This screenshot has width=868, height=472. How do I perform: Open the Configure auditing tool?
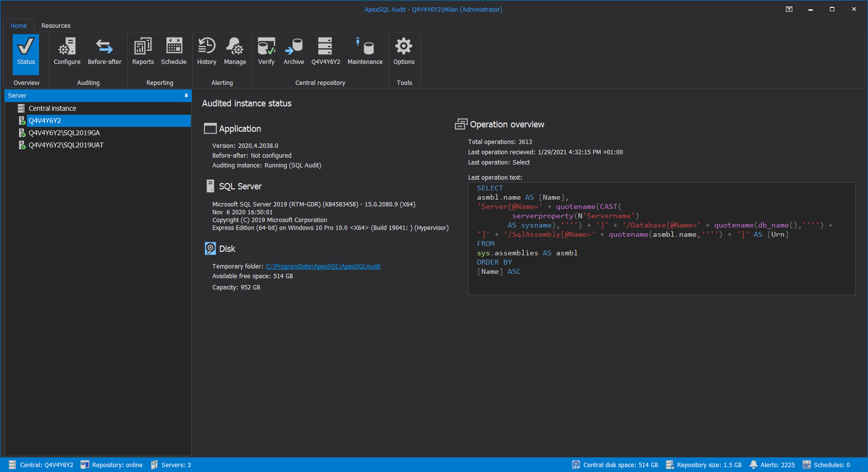pos(67,51)
